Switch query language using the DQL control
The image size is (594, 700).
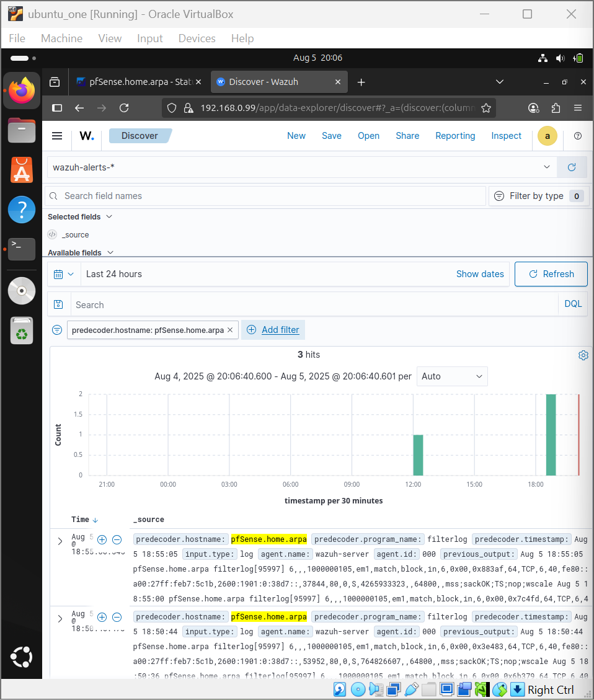573,304
